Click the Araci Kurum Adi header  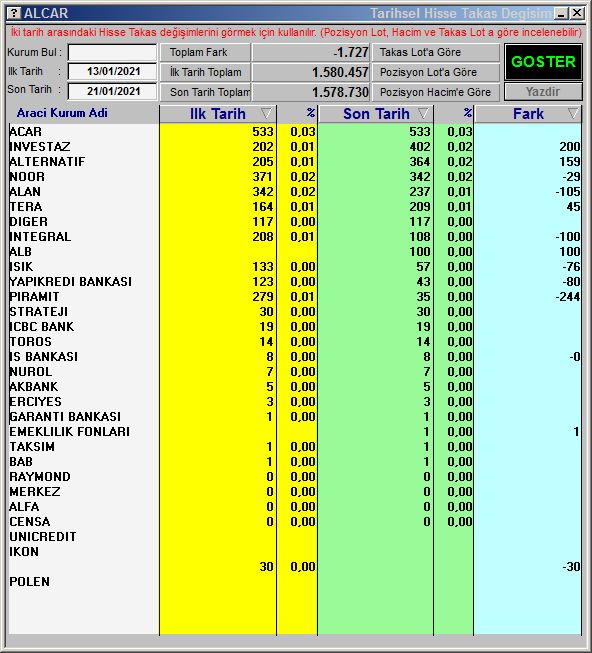point(62,113)
